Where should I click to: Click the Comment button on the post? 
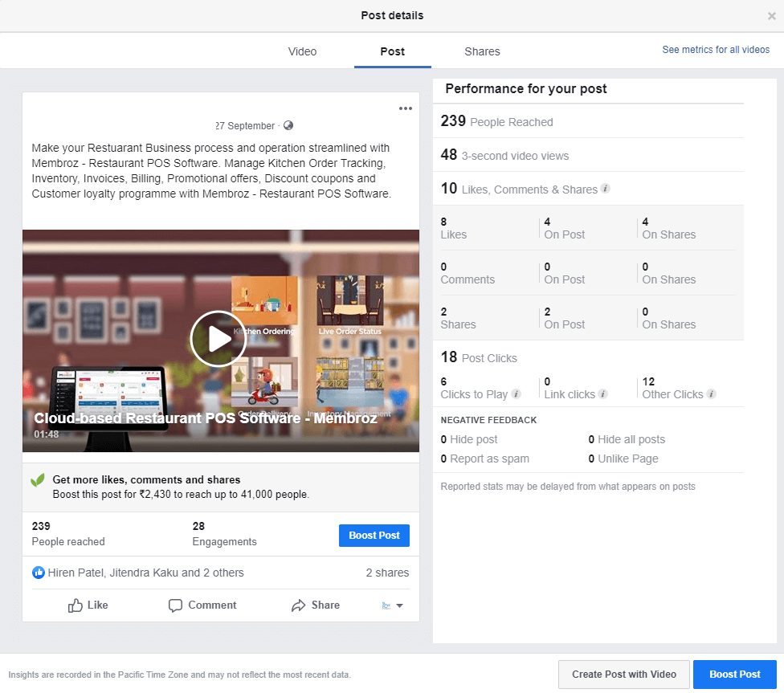(x=202, y=605)
